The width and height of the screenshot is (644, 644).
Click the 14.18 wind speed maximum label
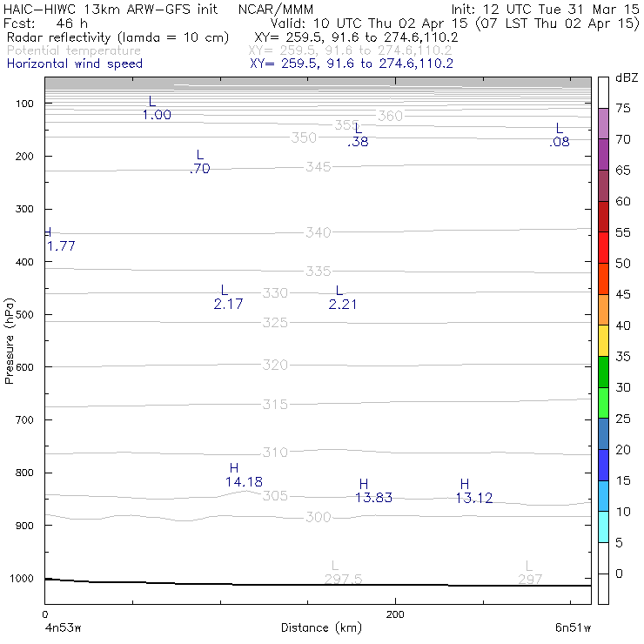click(x=244, y=482)
